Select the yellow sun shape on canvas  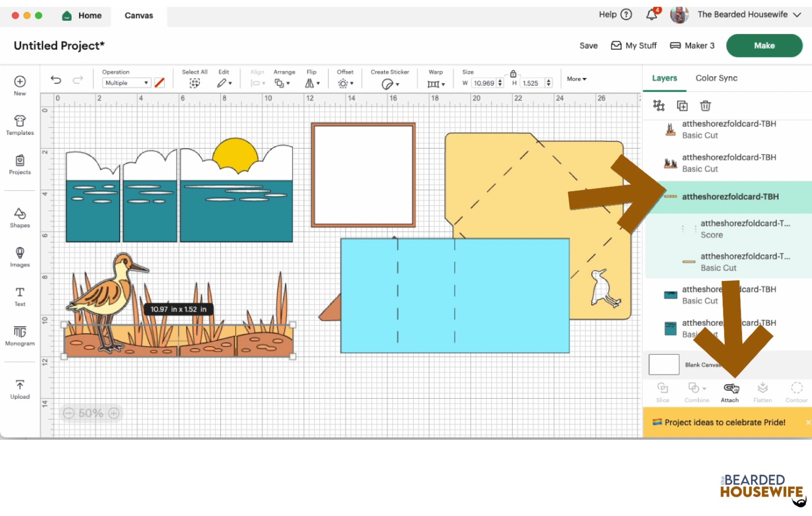235,154
